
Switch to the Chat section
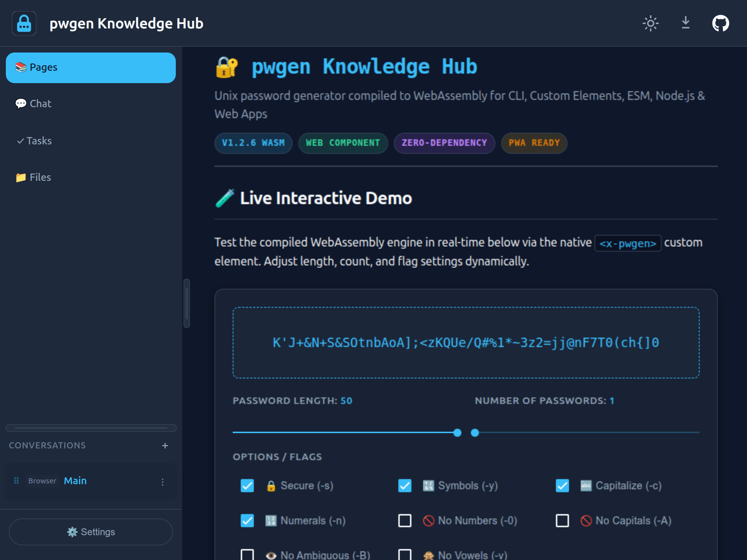91,104
